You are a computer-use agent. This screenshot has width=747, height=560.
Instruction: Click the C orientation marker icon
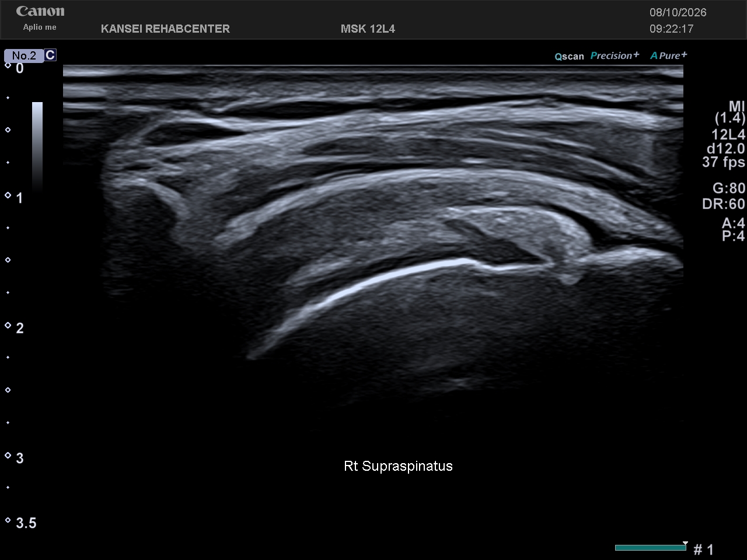[x=50, y=55]
